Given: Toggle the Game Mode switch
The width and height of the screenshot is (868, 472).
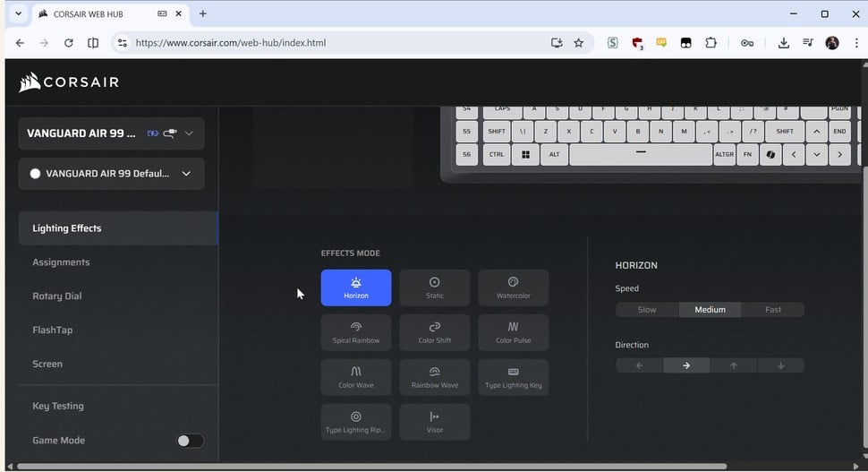Looking at the screenshot, I should pyautogui.click(x=190, y=441).
